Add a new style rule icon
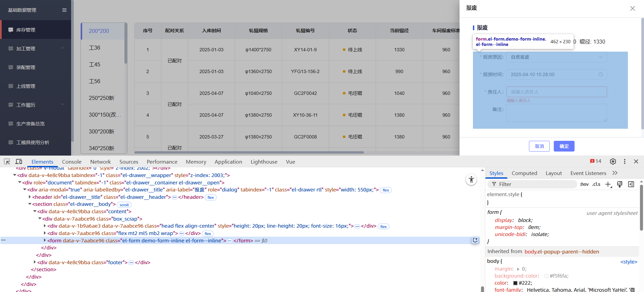The height and width of the screenshot is (292, 644). point(608,184)
